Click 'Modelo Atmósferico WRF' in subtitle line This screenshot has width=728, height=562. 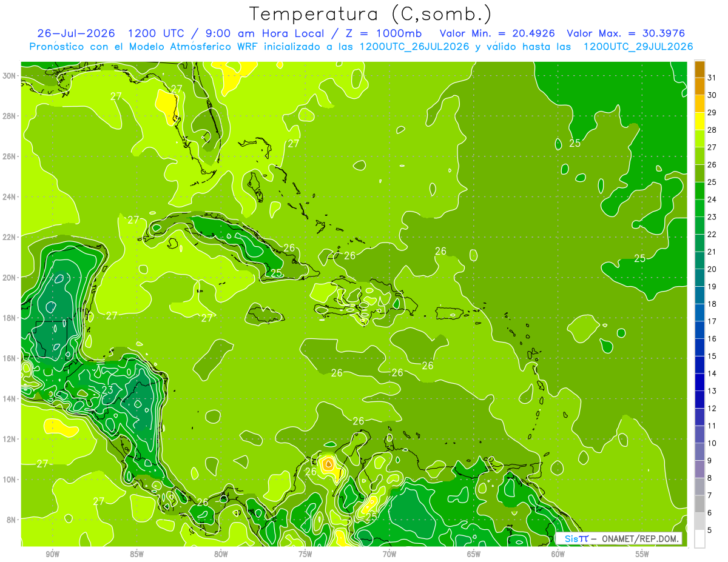[x=194, y=47]
